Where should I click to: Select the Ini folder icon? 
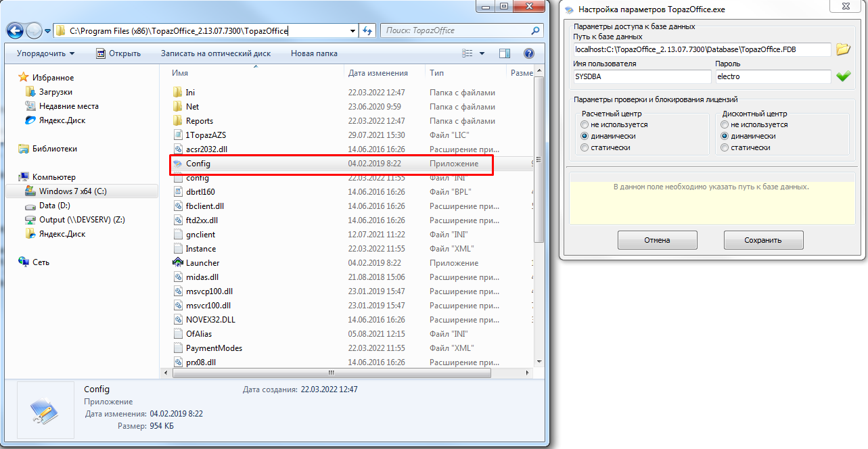click(178, 92)
